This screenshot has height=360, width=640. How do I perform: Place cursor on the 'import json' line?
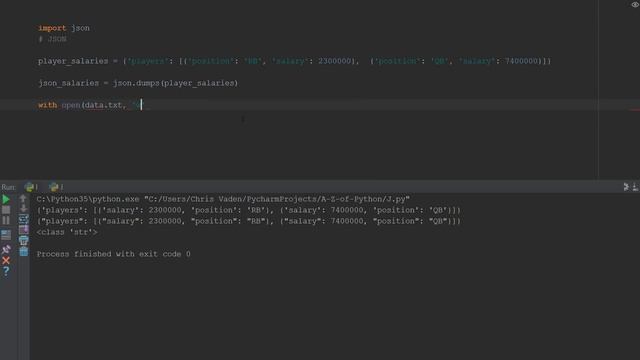click(64, 28)
